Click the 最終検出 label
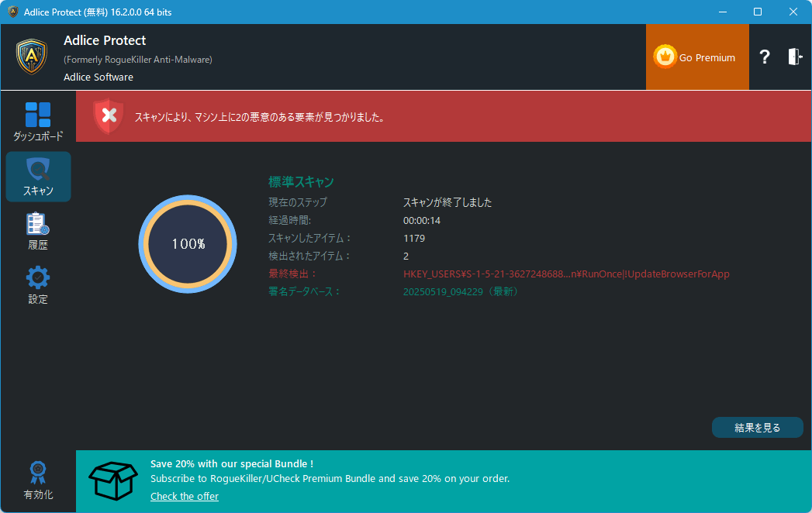Viewport: 812px width, 513px height. pos(292,274)
